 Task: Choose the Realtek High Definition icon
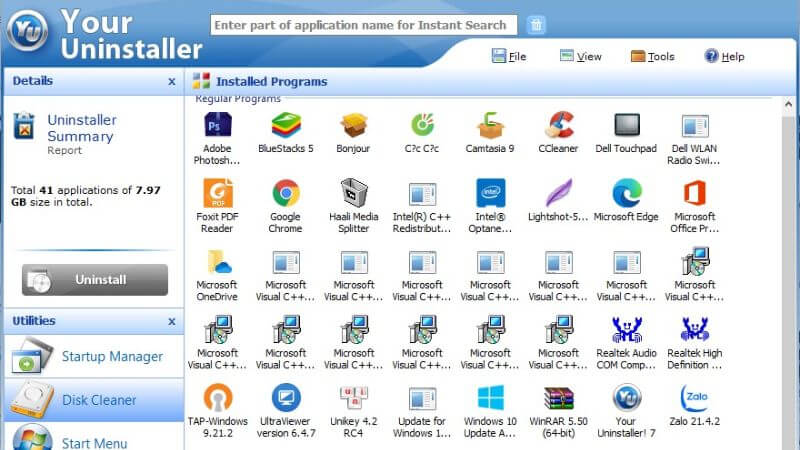pos(695,330)
